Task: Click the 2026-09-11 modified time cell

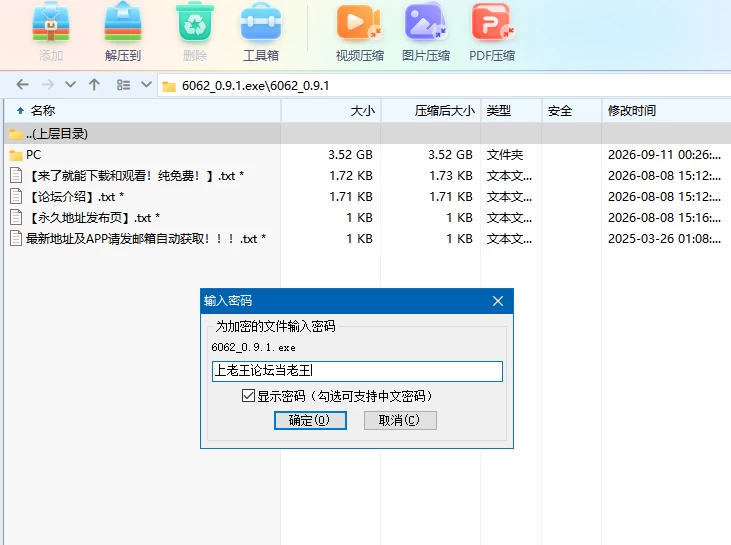Action: (x=664, y=155)
